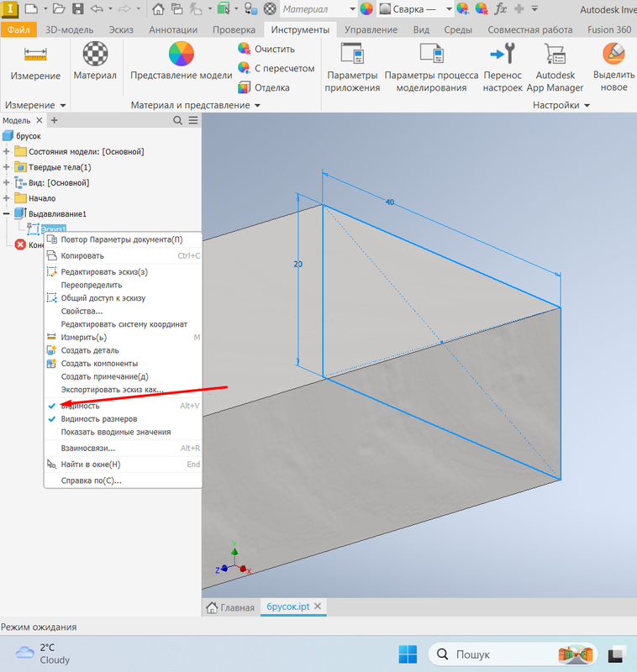Choose Копировать in context menu
Image resolution: width=637 pixels, height=672 pixels.
click(x=123, y=256)
